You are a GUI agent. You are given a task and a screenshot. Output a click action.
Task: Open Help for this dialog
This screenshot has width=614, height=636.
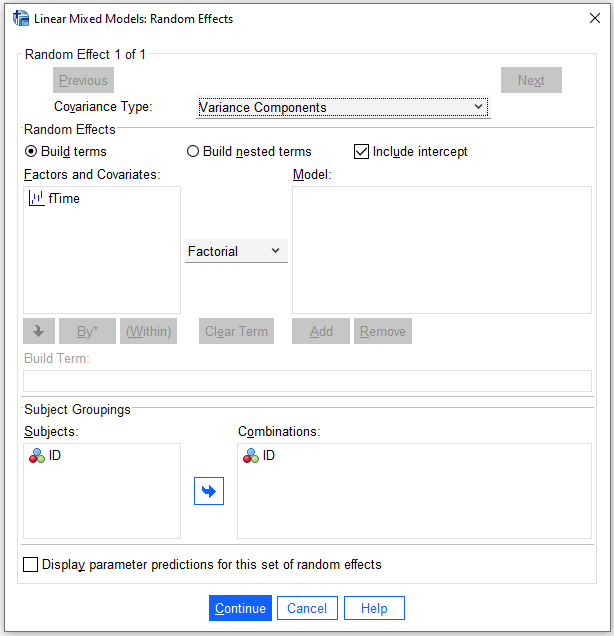(374, 608)
